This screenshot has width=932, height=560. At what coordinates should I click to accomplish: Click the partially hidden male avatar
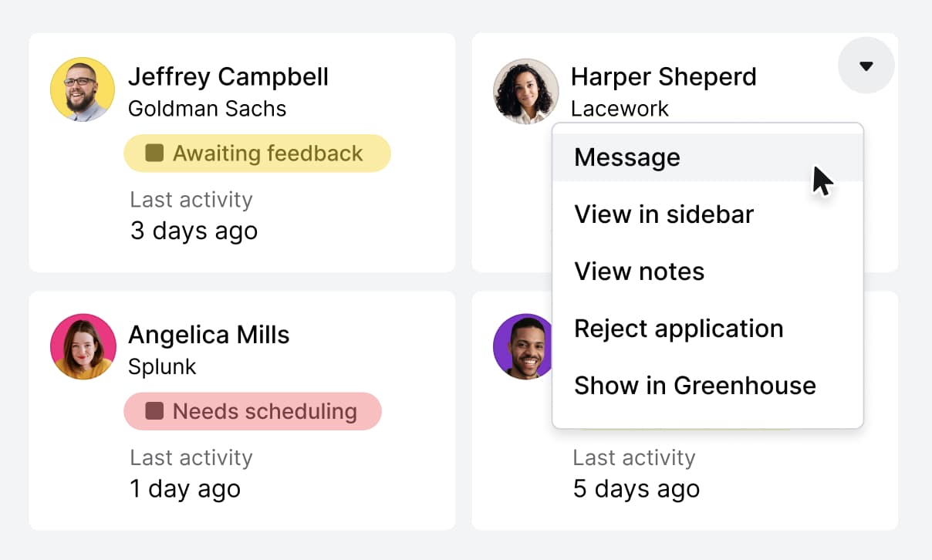click(x=525, y=347)
